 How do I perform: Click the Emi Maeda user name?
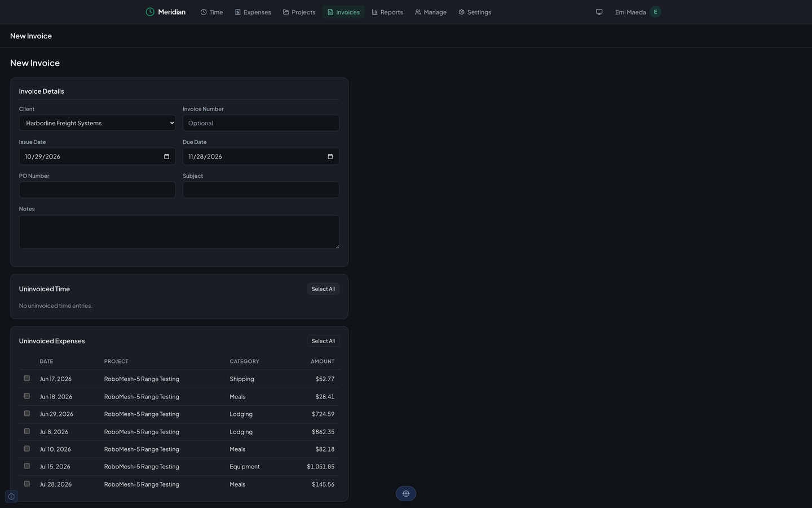(630, 12)
